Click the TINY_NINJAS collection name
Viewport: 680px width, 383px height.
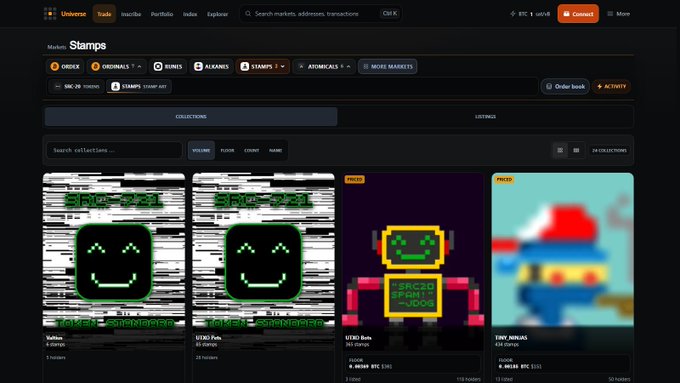[x=511, y=337]
